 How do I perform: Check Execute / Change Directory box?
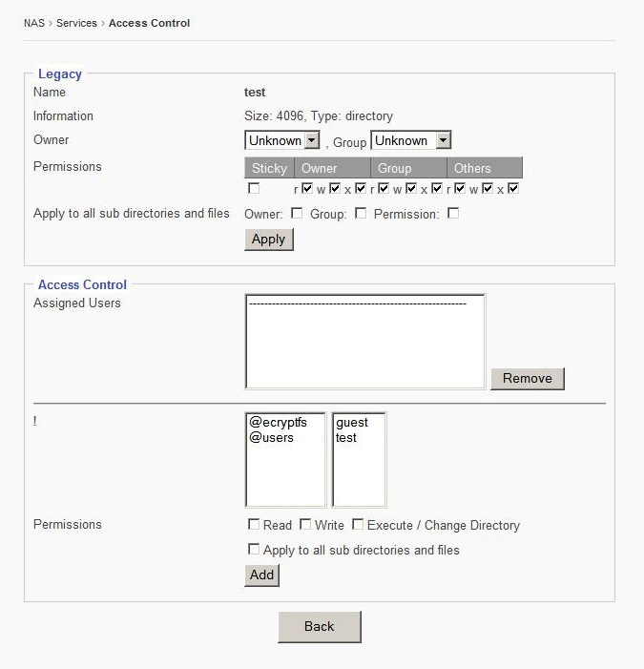click(x=358, y=525)
